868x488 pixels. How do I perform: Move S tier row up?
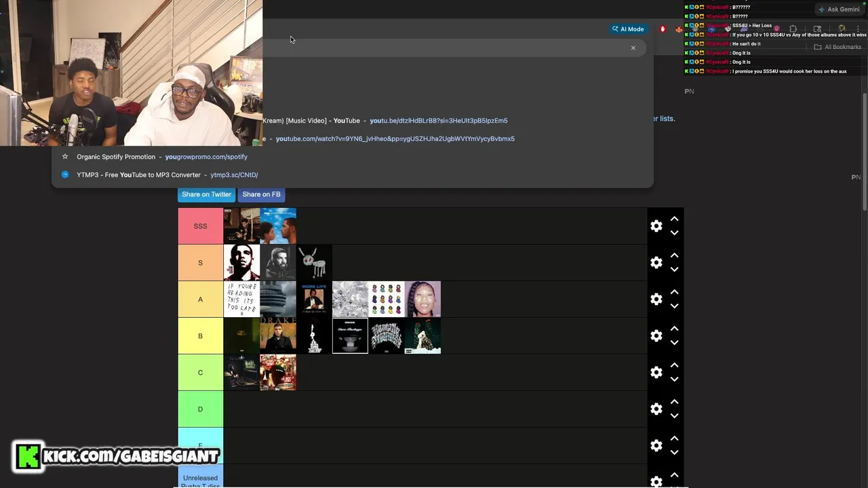(675, 256)
